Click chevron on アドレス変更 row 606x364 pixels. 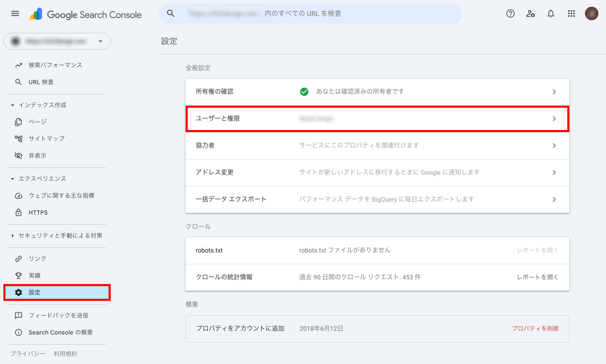(x=554, y=173)
